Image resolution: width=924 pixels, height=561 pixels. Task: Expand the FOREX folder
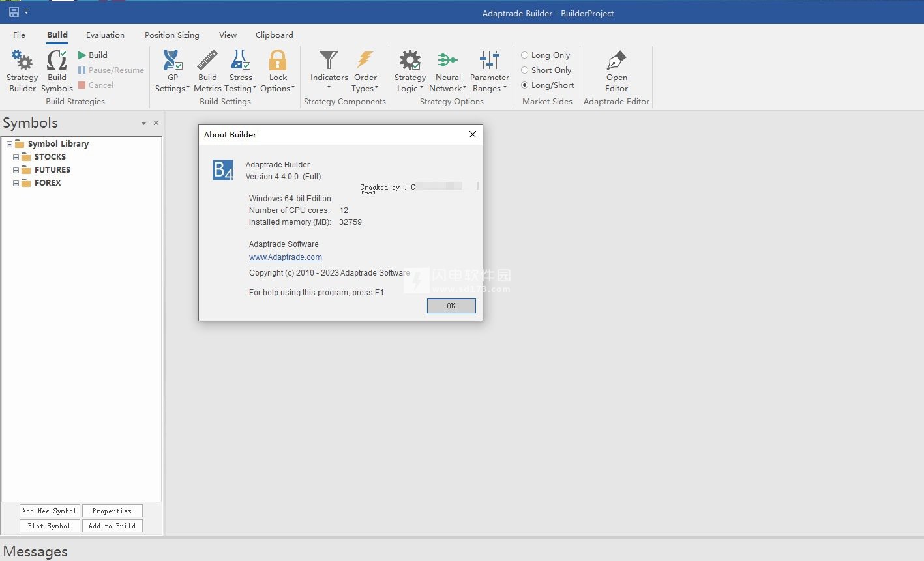pyautogui.click(x=16, y=183)
